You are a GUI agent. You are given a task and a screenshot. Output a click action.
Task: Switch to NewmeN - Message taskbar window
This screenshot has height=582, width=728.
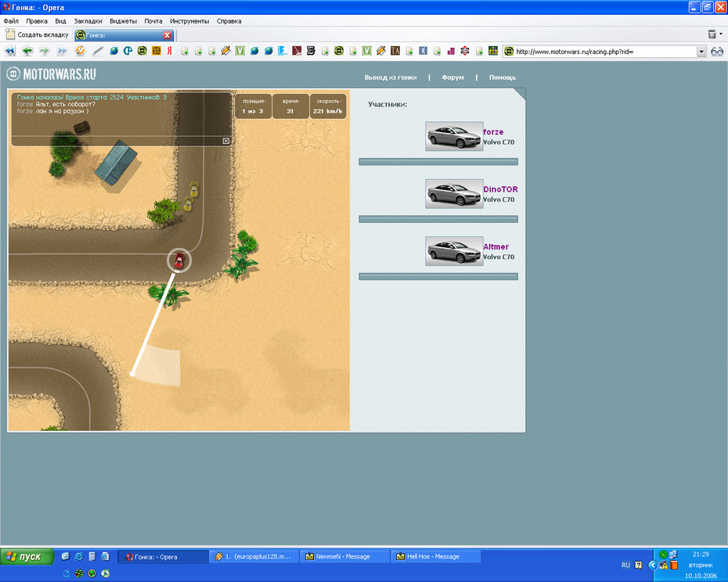click(344, 556)
